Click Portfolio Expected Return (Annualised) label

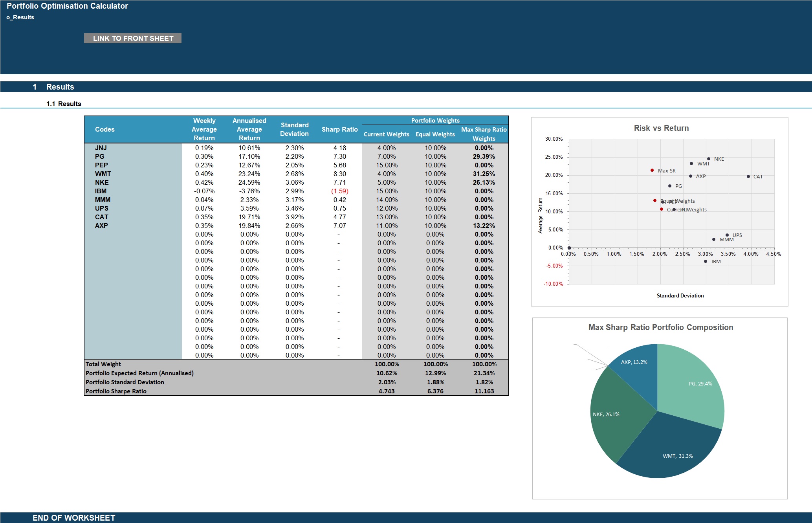coord(139,373)
